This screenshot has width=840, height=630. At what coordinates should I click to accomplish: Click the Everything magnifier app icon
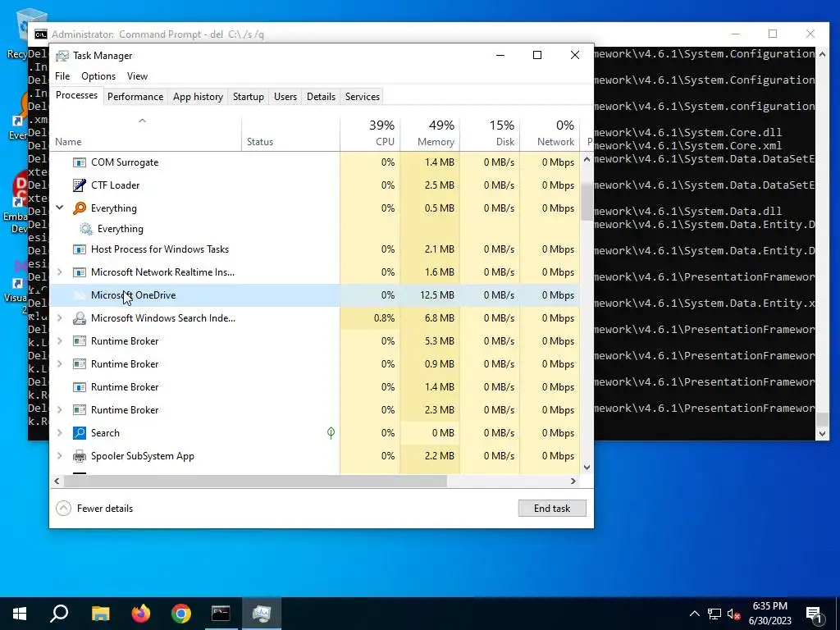80,208
